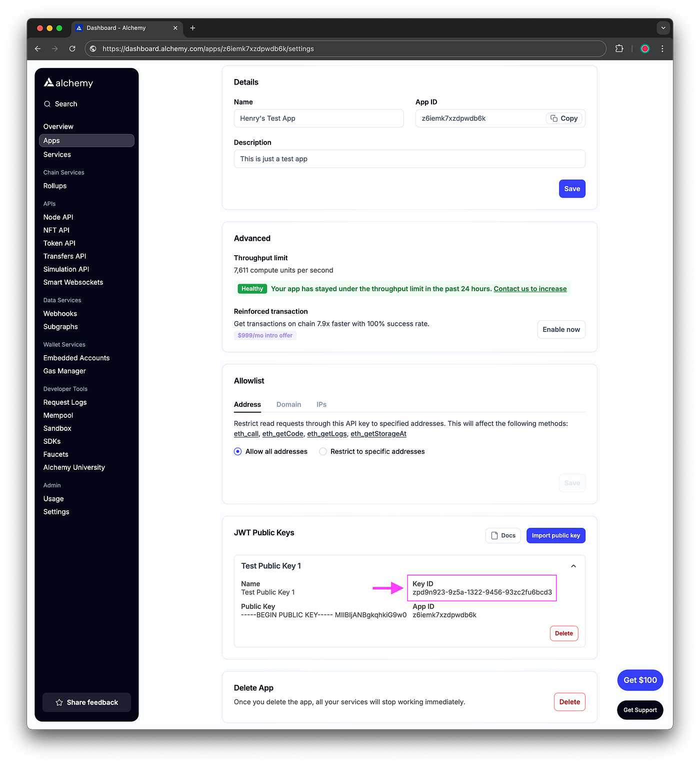This screenshot has height=765, width=700.
Task: Open SDKs in the sidebar
Action: 52,441
